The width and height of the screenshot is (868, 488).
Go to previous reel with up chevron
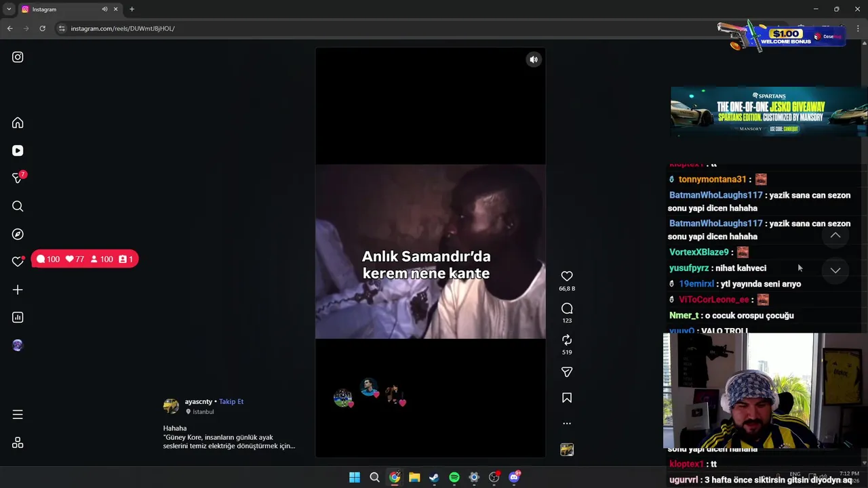click(835, 235)
